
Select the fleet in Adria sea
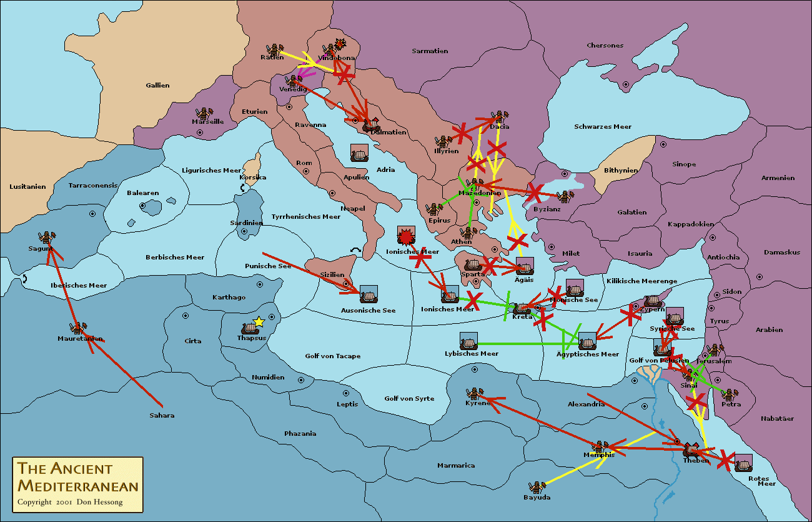pyautogui.click(x=359, y=154)
